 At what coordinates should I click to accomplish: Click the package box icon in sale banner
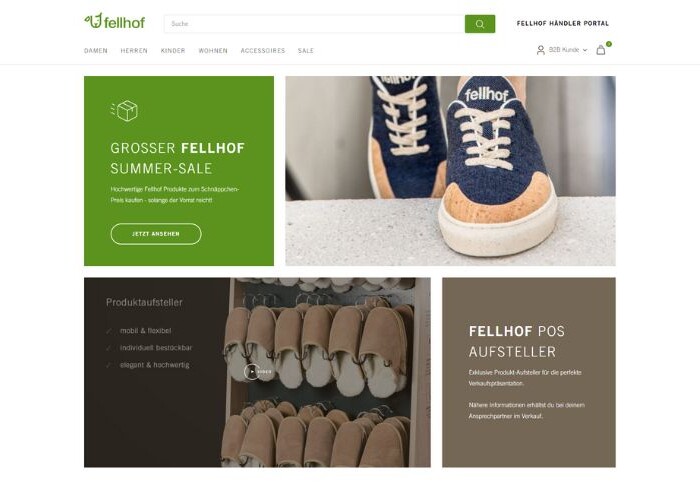(125, 111)
